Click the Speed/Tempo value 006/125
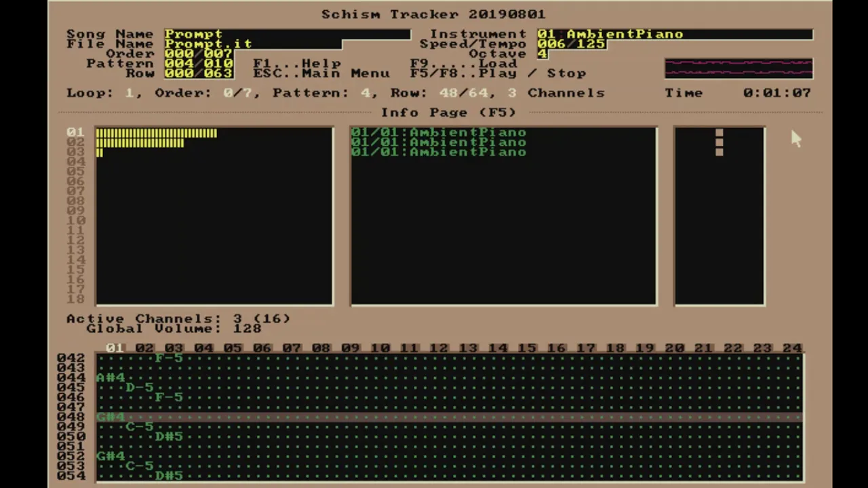 point(572,44)
